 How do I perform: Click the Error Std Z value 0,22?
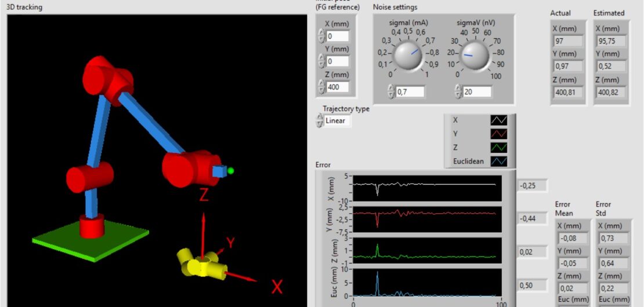click(614, 288)
